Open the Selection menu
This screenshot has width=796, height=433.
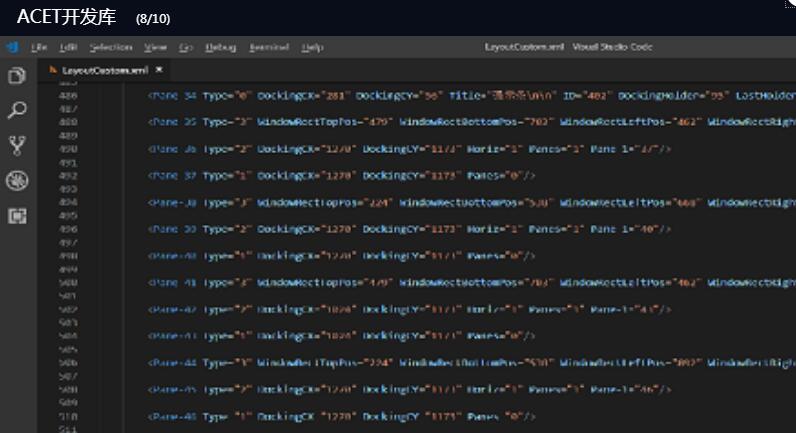tap(110, 47)
